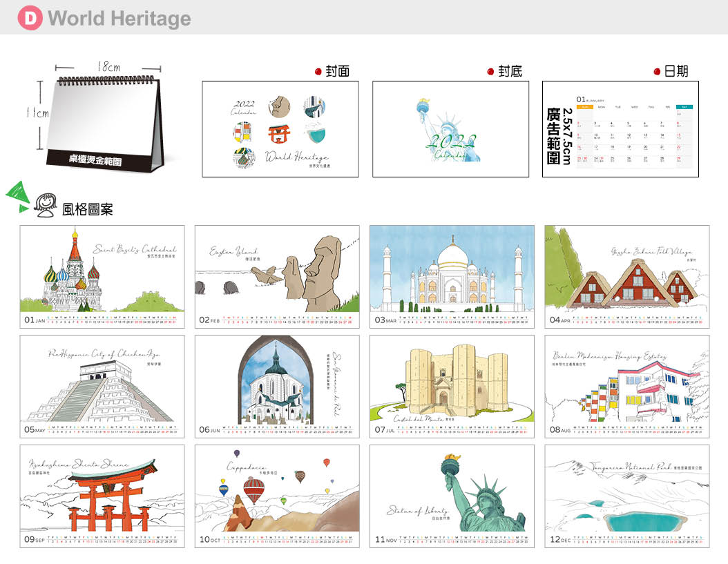Click the girl face doodle icon
Screen dimensions: 728x564
point(46,205)
